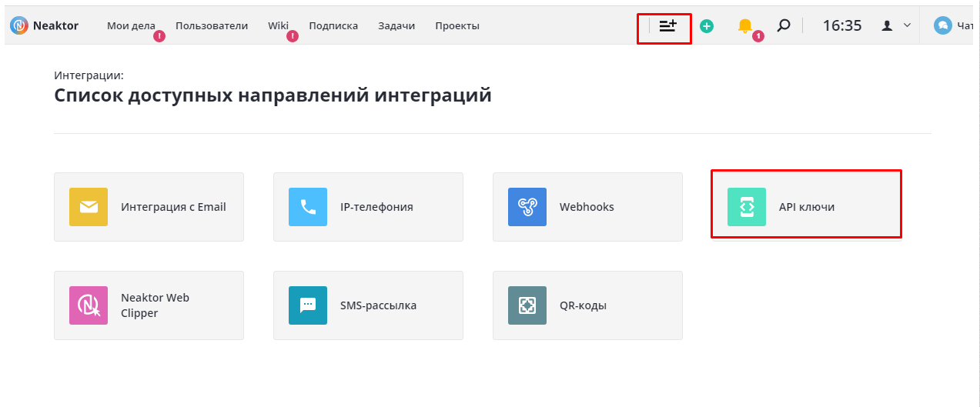The width and height of the screenshot is (980, 407).
Task: Go to Пользователи section
Action: (x=212, y=25)
